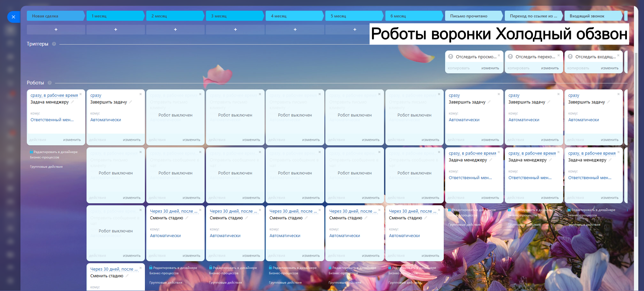
Task: Click the help icon next to Роботы
Action: (50, 83)
